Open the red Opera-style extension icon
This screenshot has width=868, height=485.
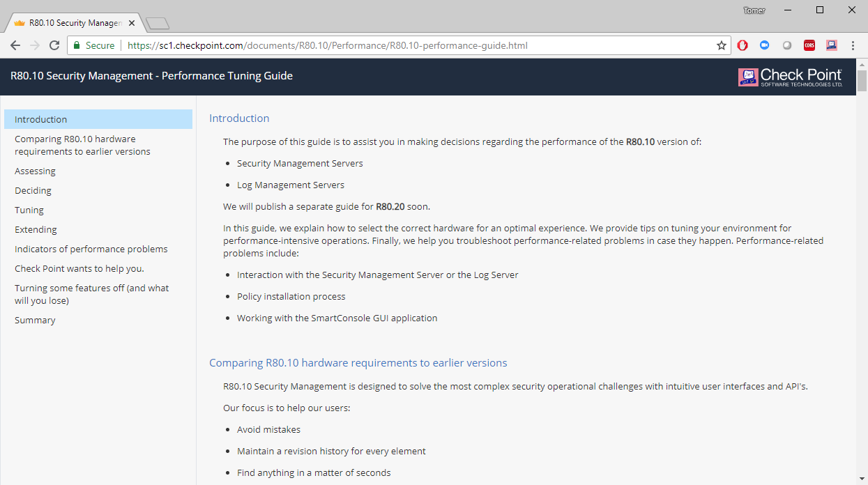point(743,45)
